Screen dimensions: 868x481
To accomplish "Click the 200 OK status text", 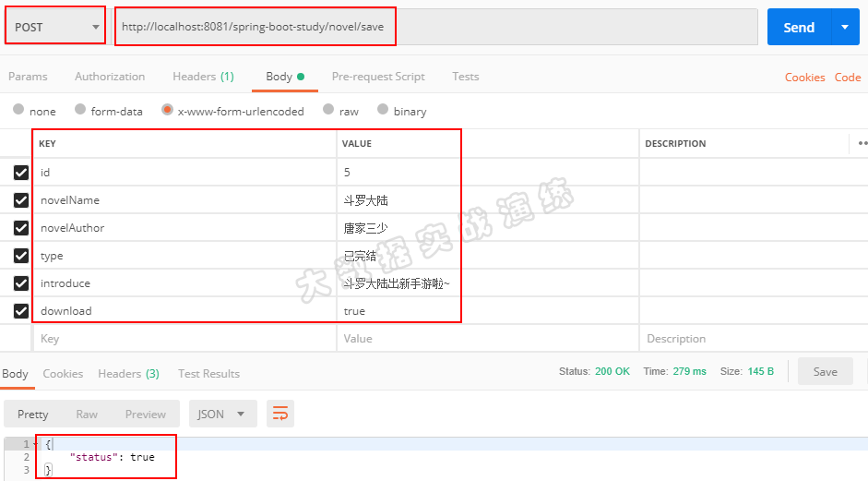I will pos(612,371).
